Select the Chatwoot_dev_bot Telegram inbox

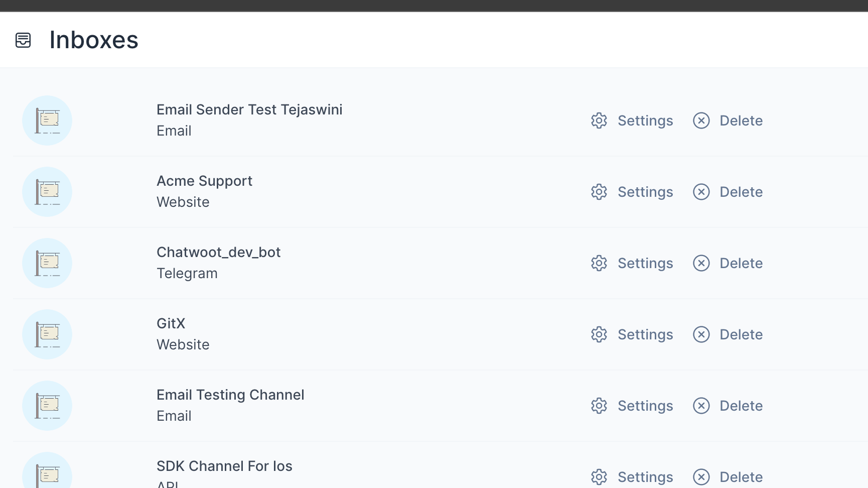coord(219,252)
